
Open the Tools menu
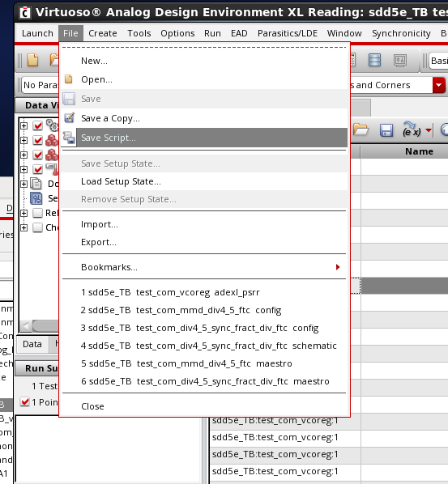[139, 33]
